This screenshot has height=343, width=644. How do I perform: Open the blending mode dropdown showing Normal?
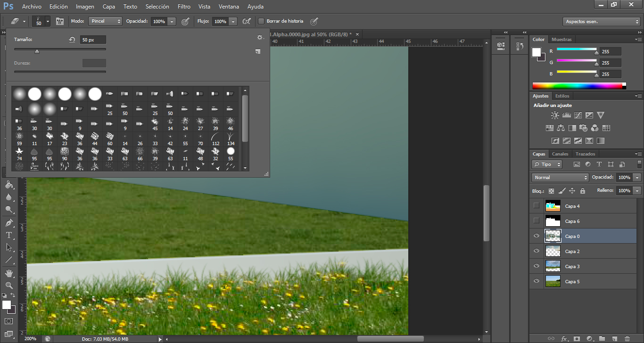pyautogui.click(x=560, y=177)
